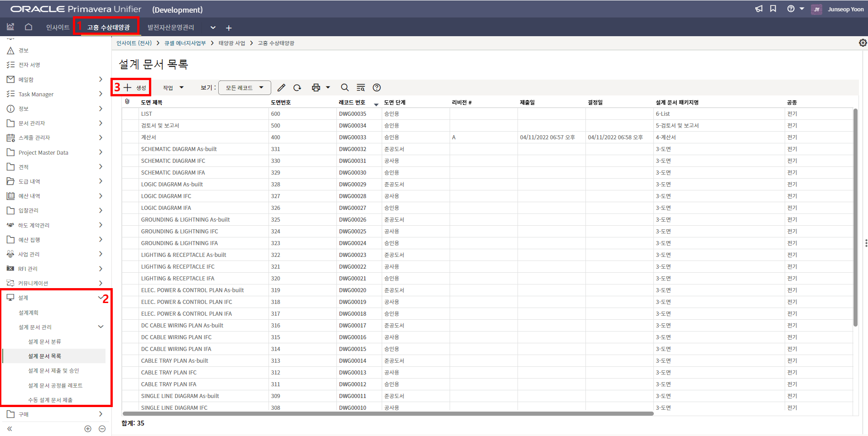Viewport: 868px width, 436px height.
Task: Click the refresh icon in toolbar
Action: [297, 88]
